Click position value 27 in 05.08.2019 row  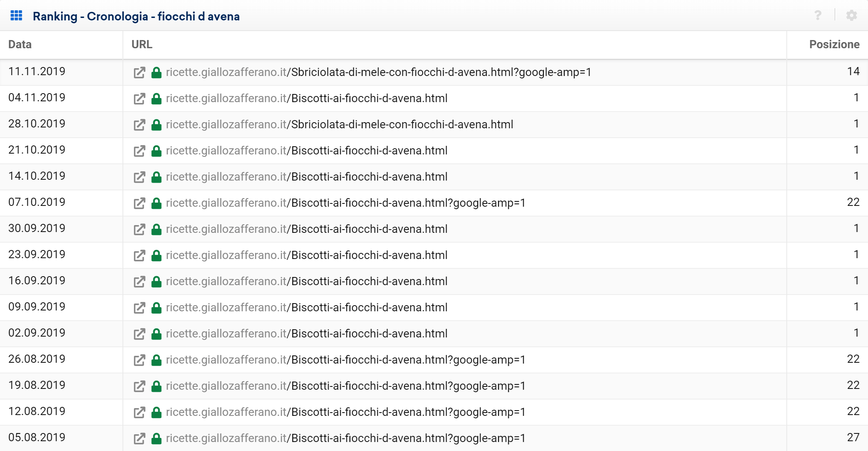click(853, 438)
